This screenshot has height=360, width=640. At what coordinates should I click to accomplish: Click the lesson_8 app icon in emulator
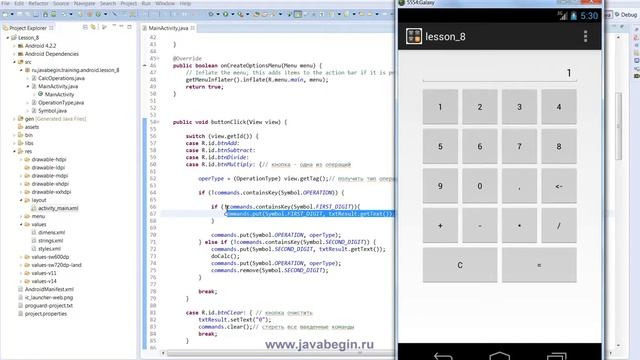(413, 36)
